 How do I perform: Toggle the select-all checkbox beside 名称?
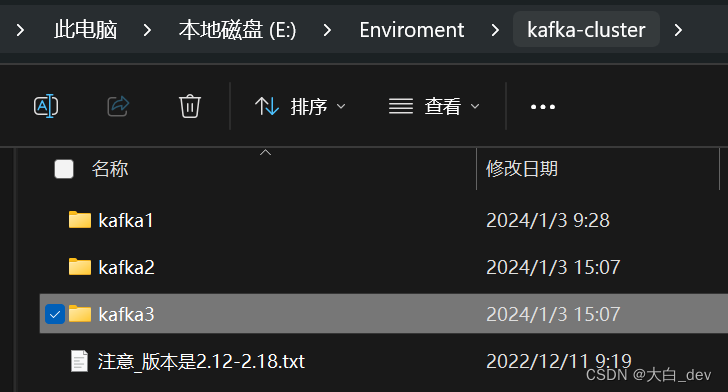point(64,169)
